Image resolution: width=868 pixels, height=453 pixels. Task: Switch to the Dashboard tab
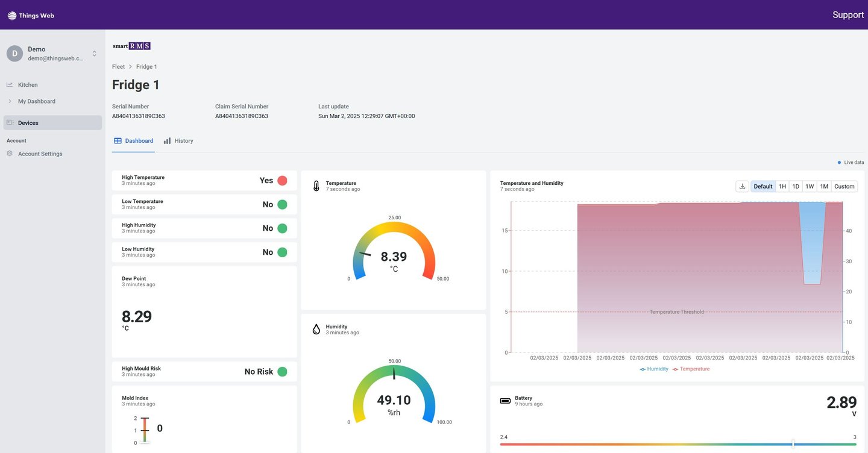133,141
